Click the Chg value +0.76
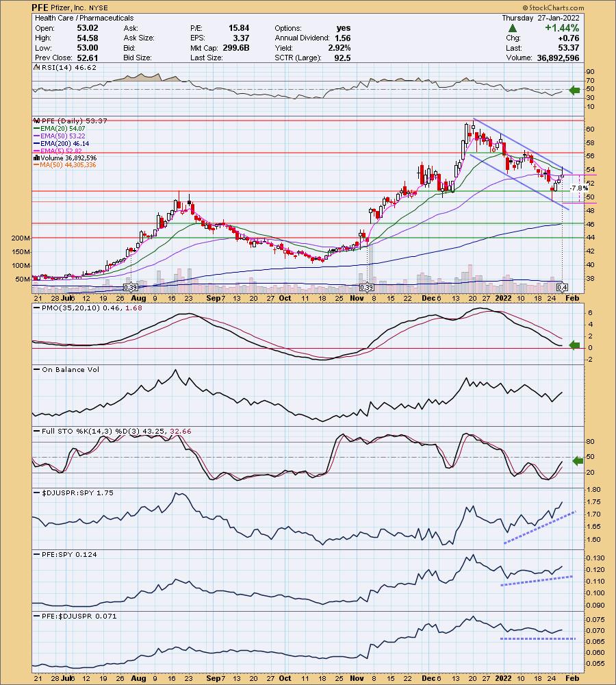616x685 pixels. pyautogui.click(x=568, y=38)
